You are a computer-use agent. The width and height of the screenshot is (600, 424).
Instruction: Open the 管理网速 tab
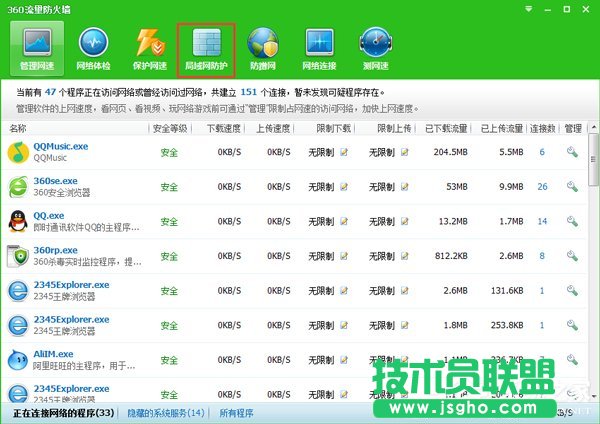[37, 49]
